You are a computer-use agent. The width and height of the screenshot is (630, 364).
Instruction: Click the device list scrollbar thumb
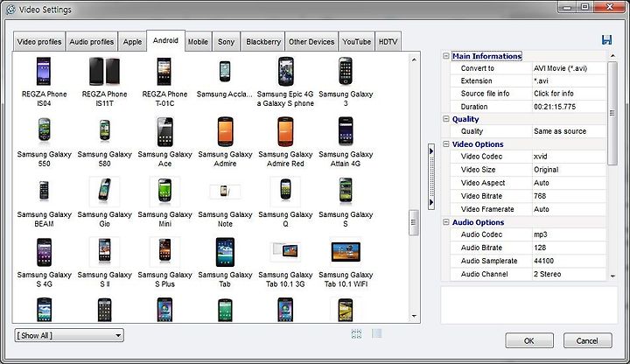pyautogui.click(x=413, y=222)
